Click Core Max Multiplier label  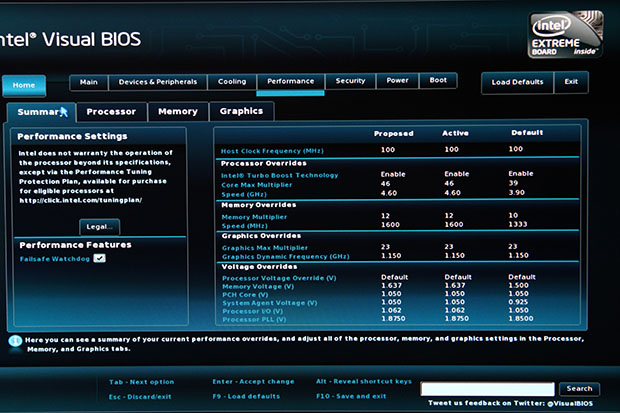257,185
